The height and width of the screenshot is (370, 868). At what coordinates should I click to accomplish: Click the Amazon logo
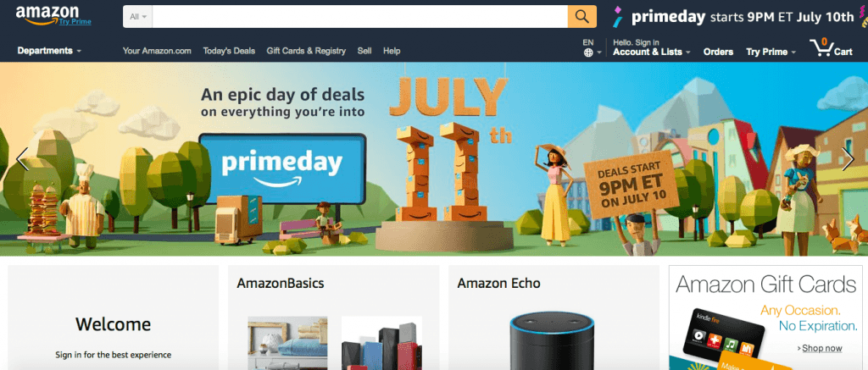point(46,14)
